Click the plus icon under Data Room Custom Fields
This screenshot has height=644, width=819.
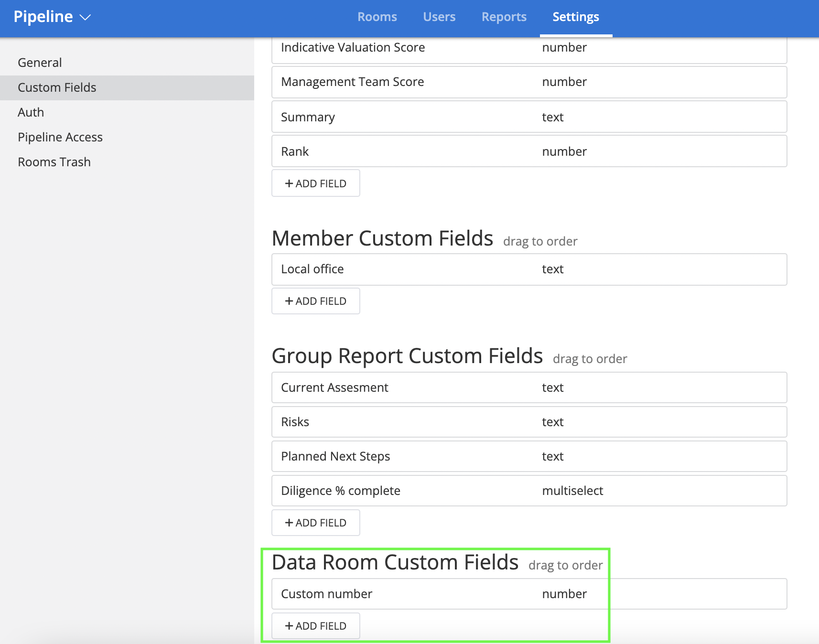click(x=289, y=626)
